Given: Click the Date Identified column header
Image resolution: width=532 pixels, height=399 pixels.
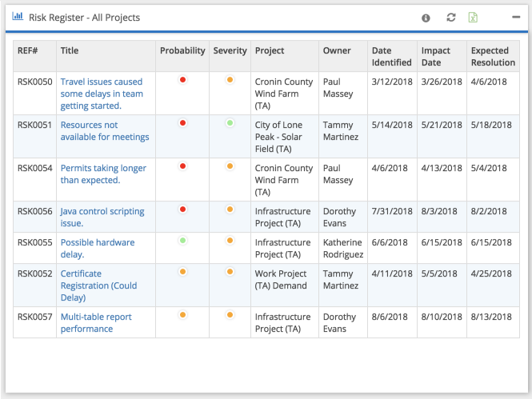Looking at the screenshot, I should pyautogui.click(x=392, y=57).
